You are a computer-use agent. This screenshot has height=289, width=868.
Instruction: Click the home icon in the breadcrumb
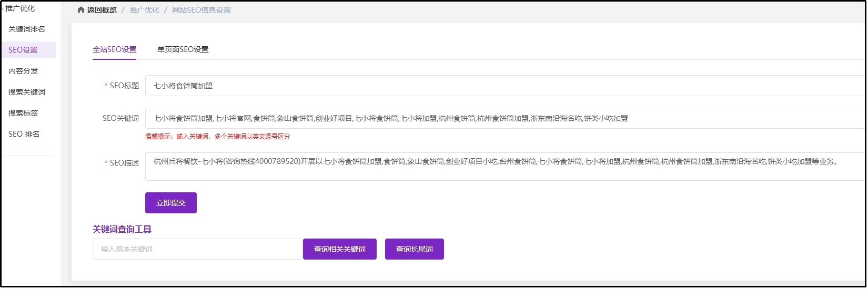click(81, 10)
